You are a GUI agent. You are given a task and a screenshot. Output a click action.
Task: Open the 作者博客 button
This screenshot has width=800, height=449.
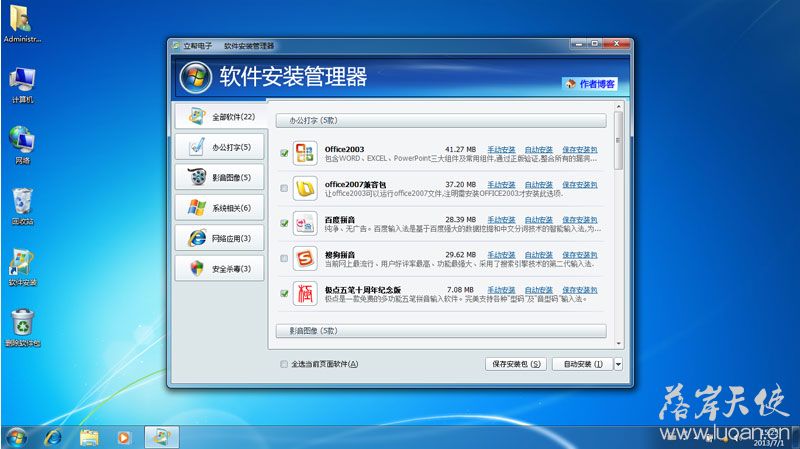coord(590,84)
